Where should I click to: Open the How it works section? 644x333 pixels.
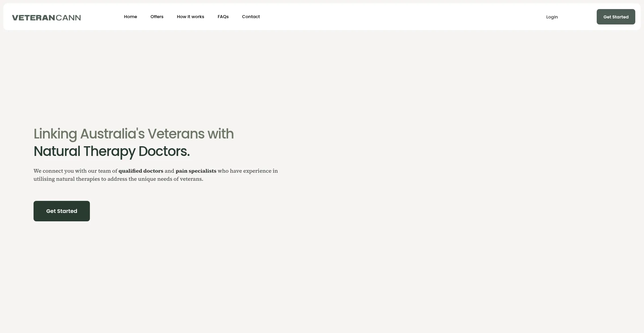[191, 17]
